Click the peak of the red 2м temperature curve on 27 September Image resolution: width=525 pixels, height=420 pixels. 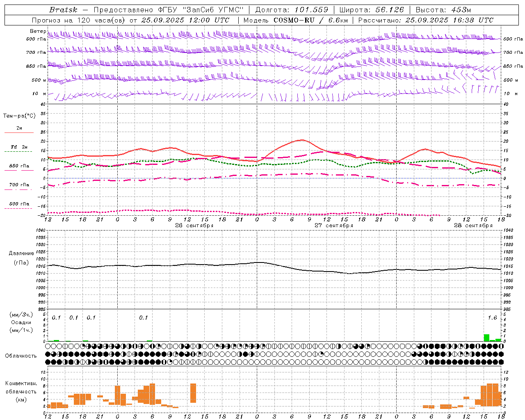(x=302, y=140)
